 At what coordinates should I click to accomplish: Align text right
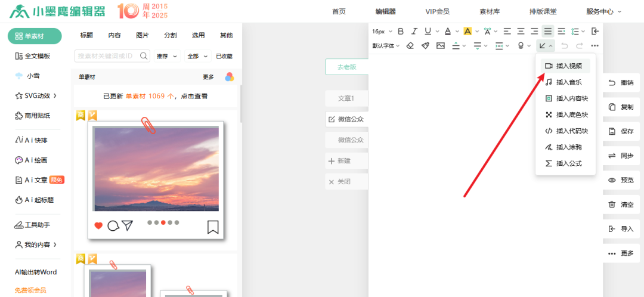[x=534, y=31]
